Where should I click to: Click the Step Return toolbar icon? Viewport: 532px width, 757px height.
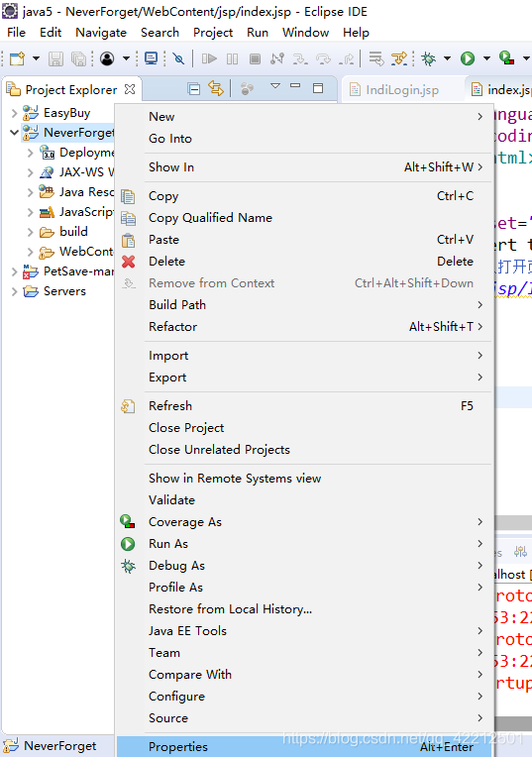347,58
